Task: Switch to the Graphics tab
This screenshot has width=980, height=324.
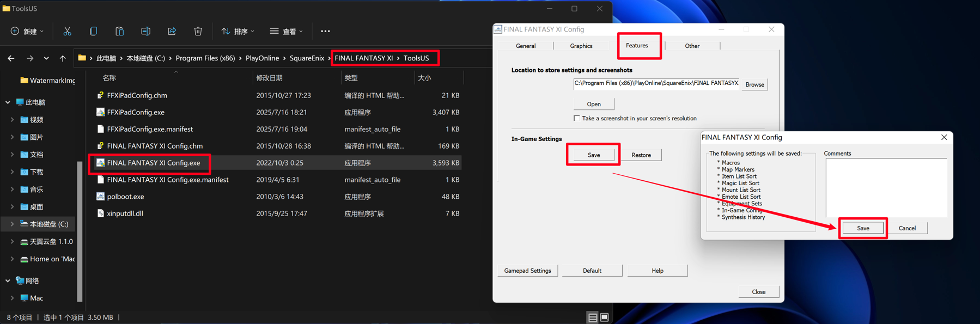Action: pyautogui.click(x=581, y=46)
